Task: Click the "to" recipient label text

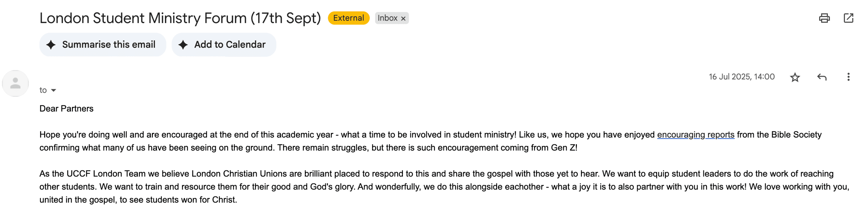Action: pos(43,90)
